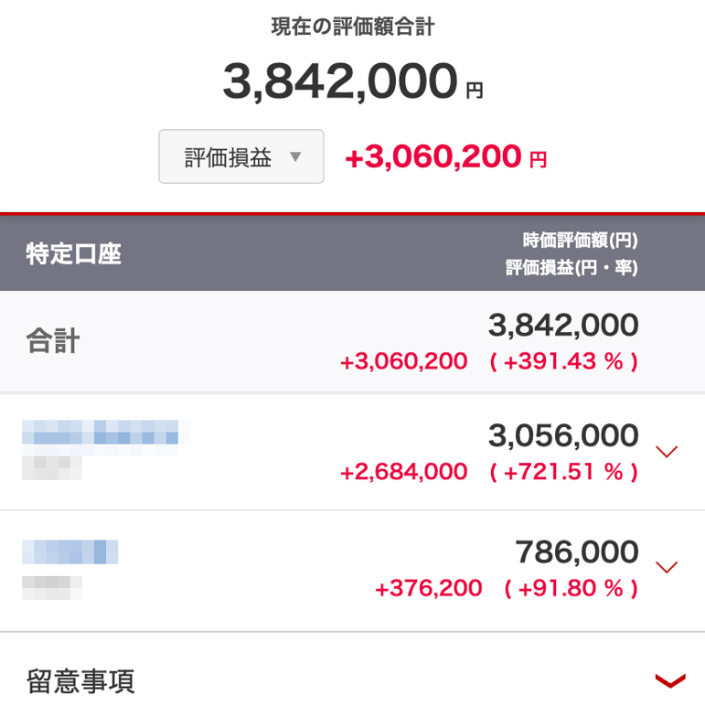The image size is (705, 728).
Task: Select the 特定口座 header label
Action: pos(73,254)
